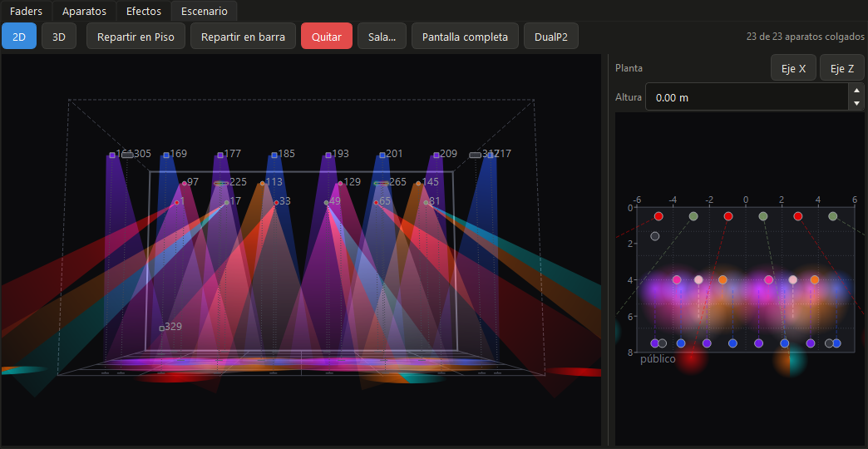Open the Faders tab
Image resolution: width=868 pixels, height=449 pixels.
point(26,11)
